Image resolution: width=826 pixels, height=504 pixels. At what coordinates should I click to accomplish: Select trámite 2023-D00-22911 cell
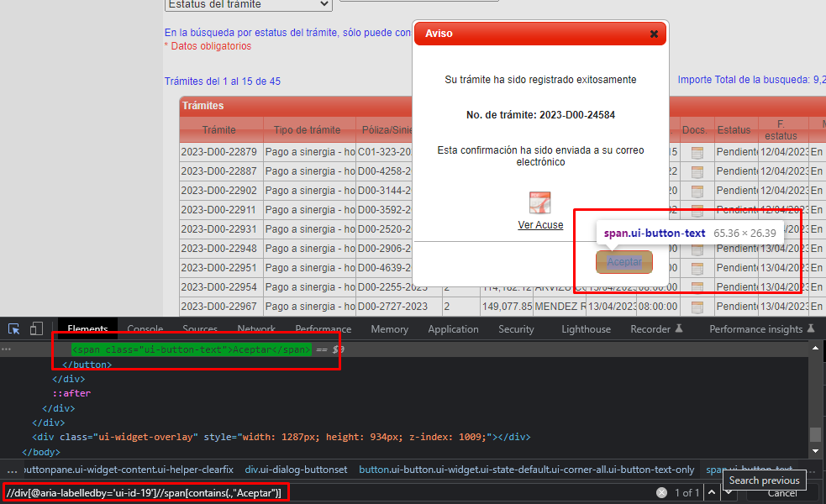tap(219, 210)
